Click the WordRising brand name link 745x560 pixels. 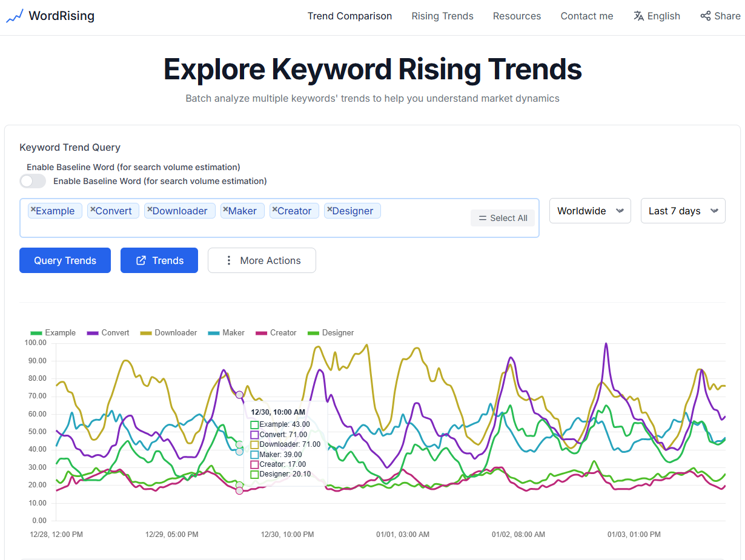click(61, 16)
